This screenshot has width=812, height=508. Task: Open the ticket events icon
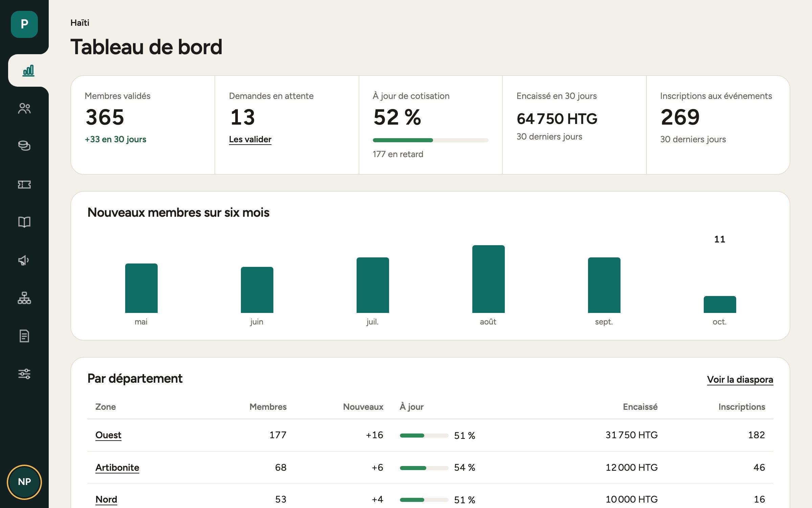tap(24, 185)
